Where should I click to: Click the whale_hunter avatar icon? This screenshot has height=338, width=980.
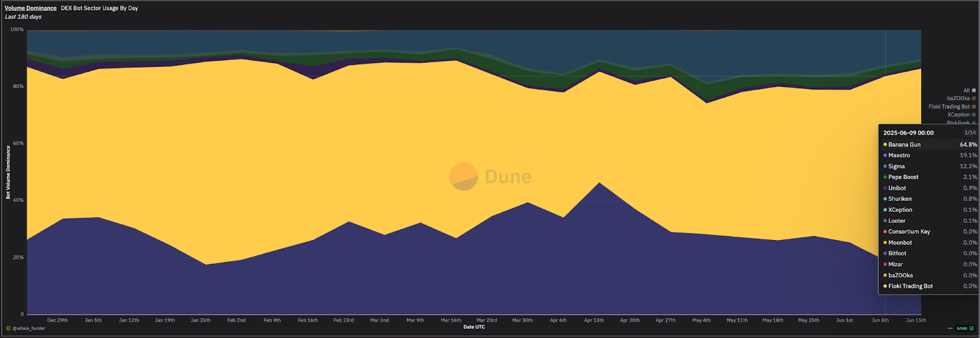point(9,328)
